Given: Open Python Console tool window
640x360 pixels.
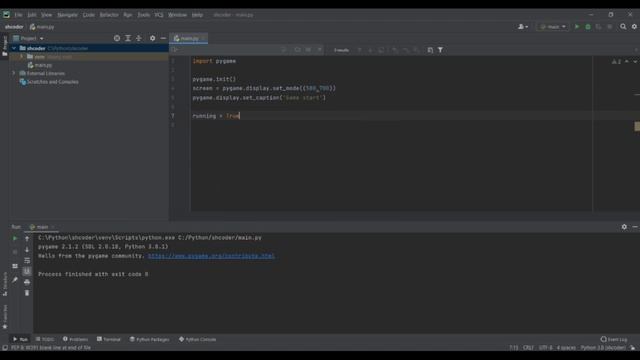Looking at the screenshot, I should point(198,339).
